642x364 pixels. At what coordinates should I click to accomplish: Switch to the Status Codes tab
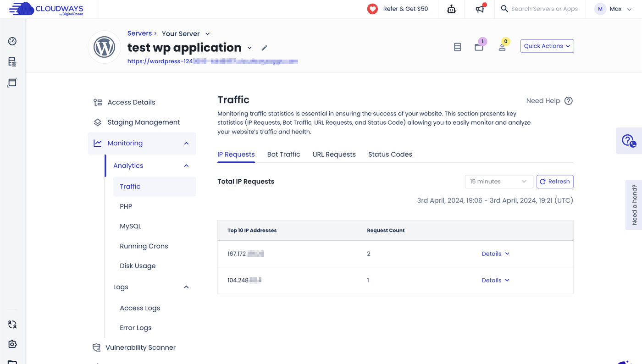click(390, 154)
